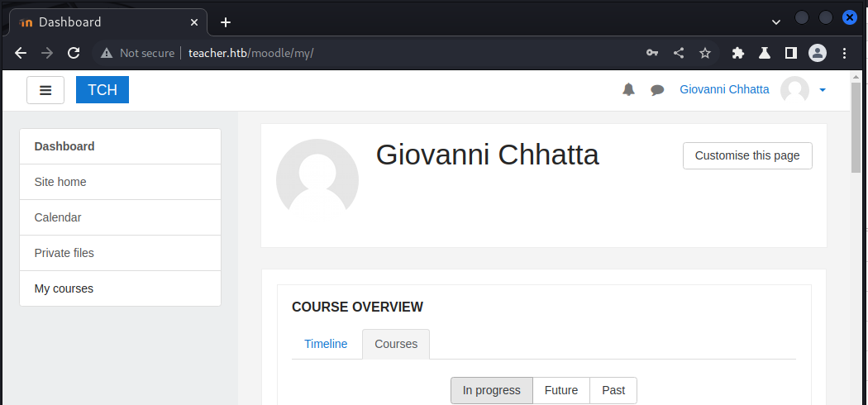Open the notifications bell icon
This screenshot has width=868, height=405.
628,89
